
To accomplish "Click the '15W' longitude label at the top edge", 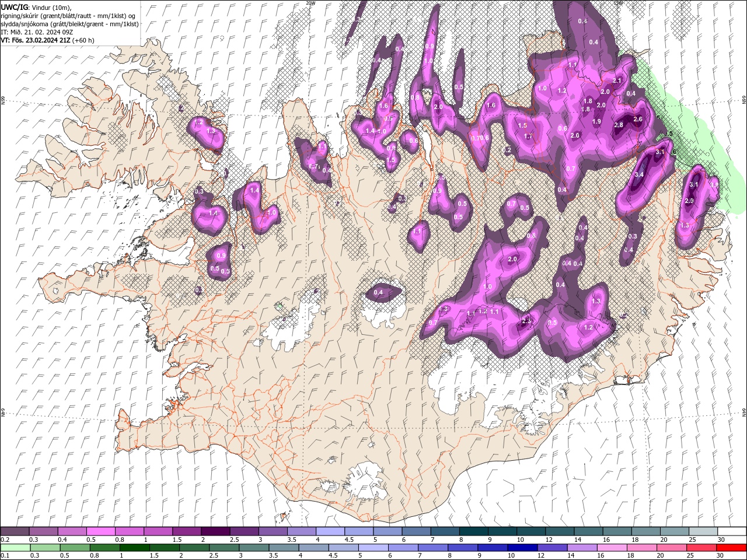I will (619, 3).
